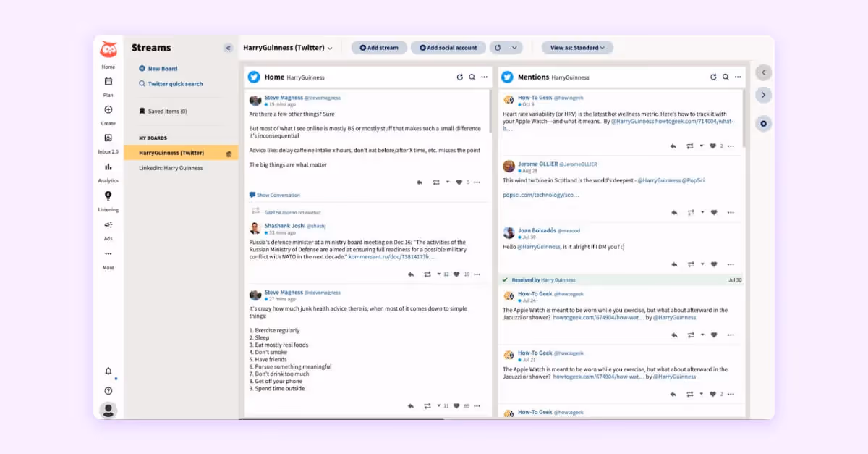
Task: Refresh all streams from top toolbar
Action: [497, 48]
